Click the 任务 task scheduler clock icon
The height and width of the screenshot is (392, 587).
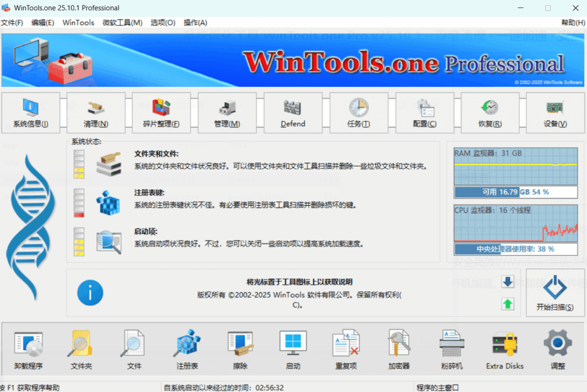click(x=358, y=112)
